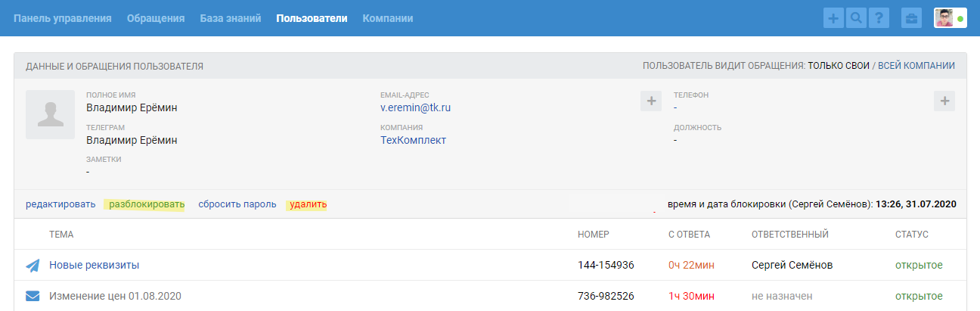Image resolution: width=980 pixels, height=311 pixels.
Task: Click разблокировать to unblock user
Action: [147, 204]
